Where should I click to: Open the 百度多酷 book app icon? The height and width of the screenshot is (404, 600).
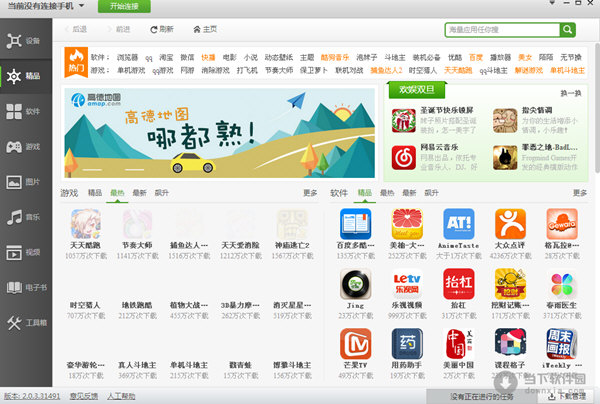[355, 224]
